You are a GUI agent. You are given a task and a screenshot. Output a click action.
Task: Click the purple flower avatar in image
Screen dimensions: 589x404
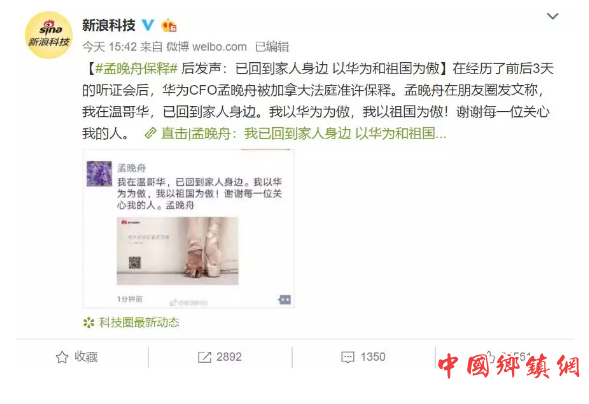point(99,174)
